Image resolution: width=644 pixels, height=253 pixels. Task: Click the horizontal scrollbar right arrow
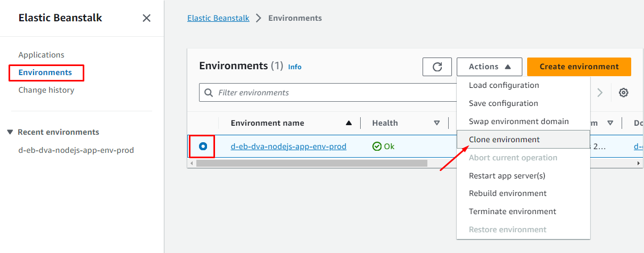(639, 164)
